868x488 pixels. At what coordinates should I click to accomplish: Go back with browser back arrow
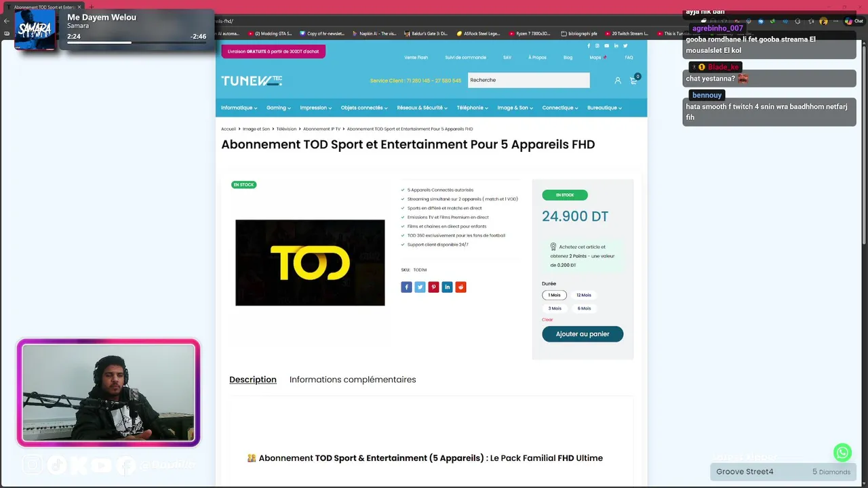point(7,21)
